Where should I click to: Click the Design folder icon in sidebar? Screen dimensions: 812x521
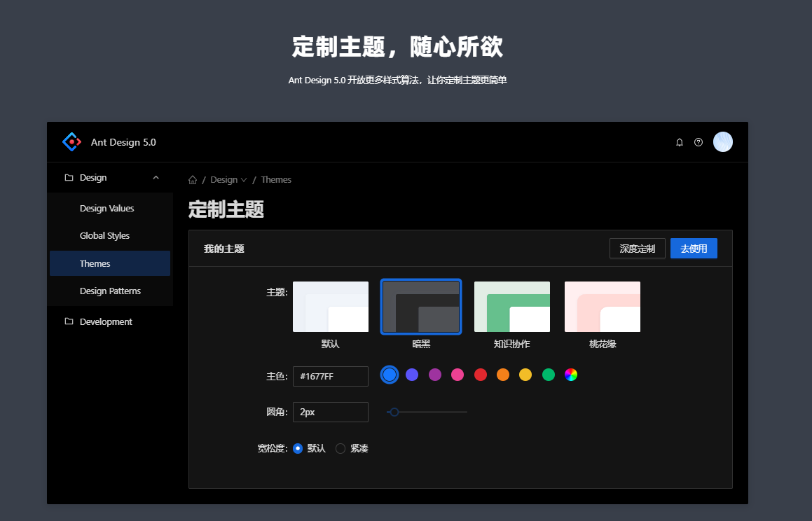click(x=69, y=177)
